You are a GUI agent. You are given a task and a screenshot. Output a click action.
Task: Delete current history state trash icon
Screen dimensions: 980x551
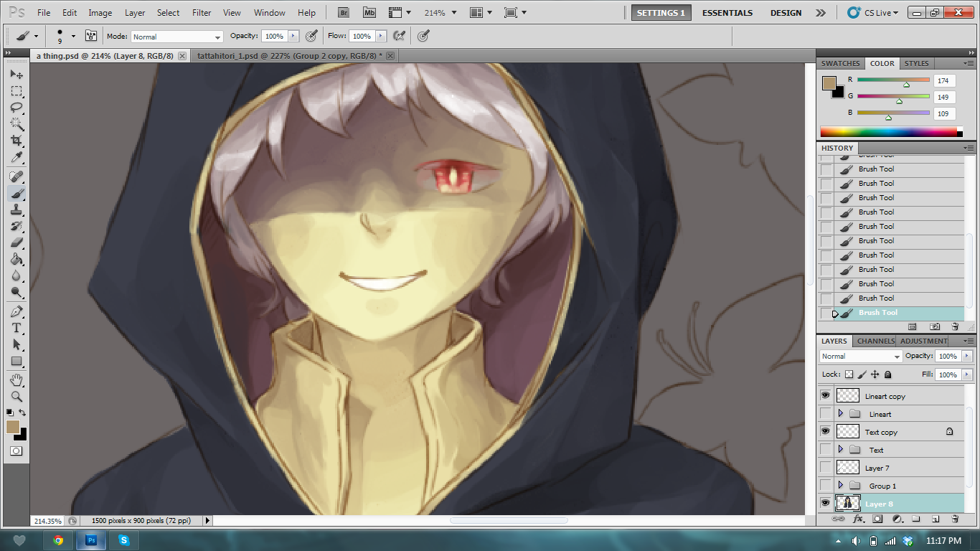tap(955, 326)
